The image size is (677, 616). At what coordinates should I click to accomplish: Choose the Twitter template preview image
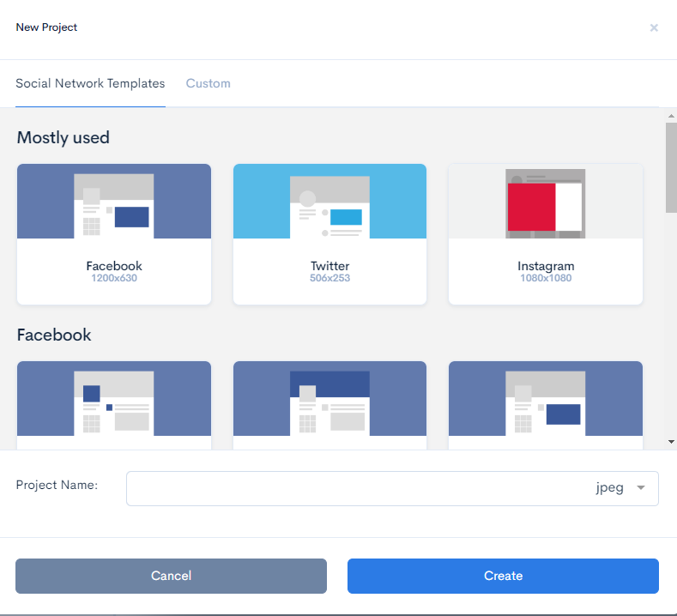coord(329,202)
